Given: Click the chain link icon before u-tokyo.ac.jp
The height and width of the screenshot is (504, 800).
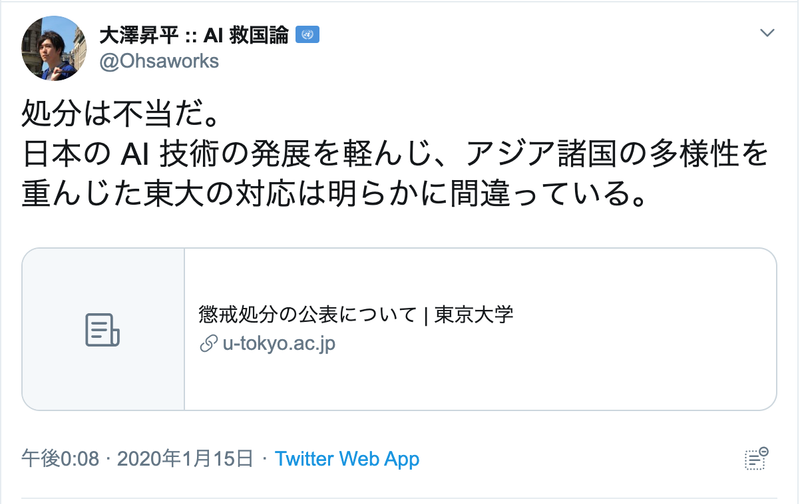Looking at the screenshot, I should pos(208,344).
